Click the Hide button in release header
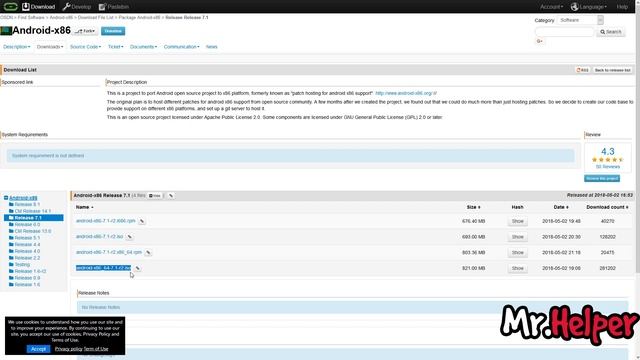The image size is (640, 360). point(155,196)
